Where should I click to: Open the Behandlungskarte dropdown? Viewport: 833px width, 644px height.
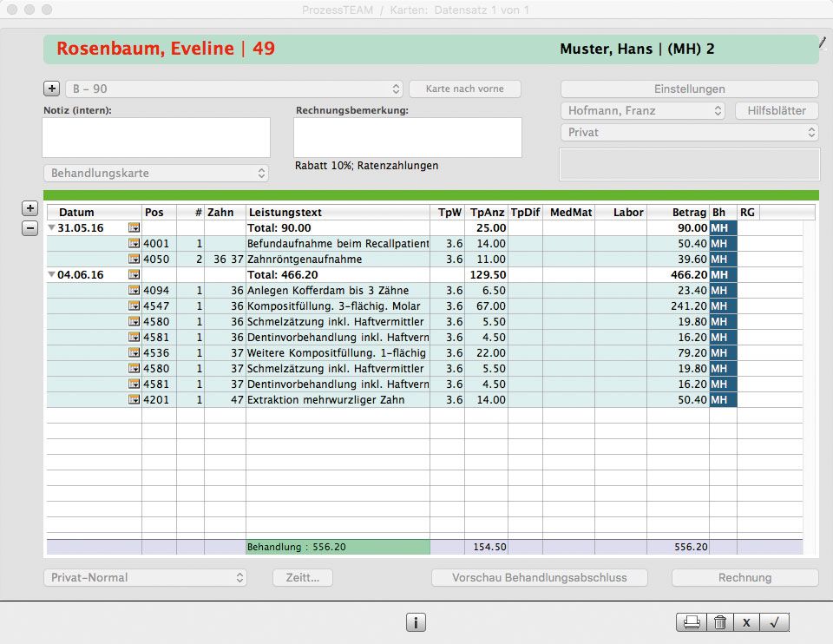click(156, 174)
